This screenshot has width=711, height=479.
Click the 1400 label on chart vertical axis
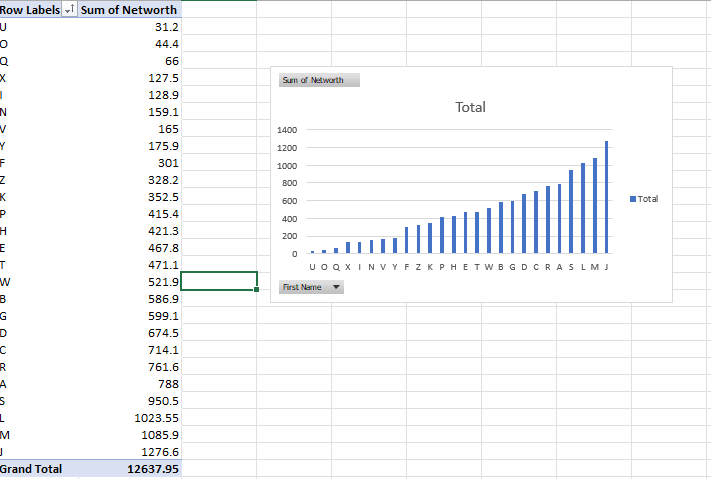(288, 131)
